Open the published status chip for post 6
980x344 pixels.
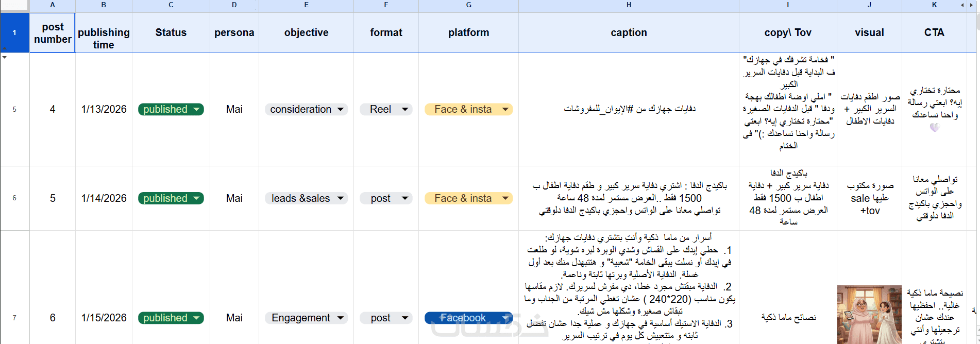(196, 318)
